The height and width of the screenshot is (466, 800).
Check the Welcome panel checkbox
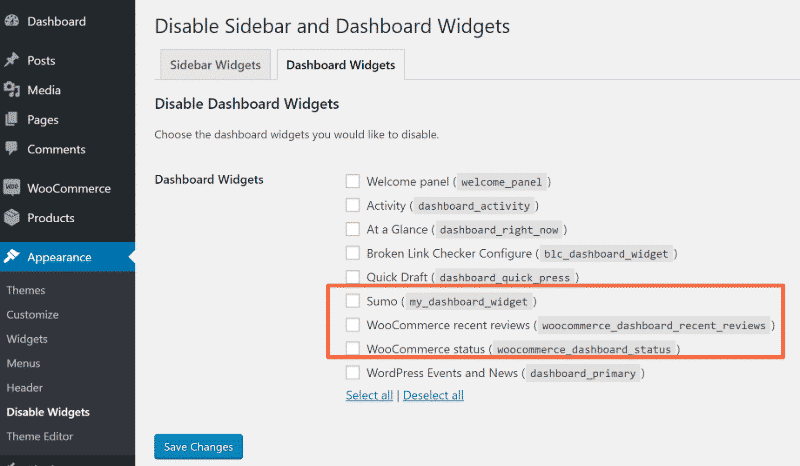pos(353,181)
